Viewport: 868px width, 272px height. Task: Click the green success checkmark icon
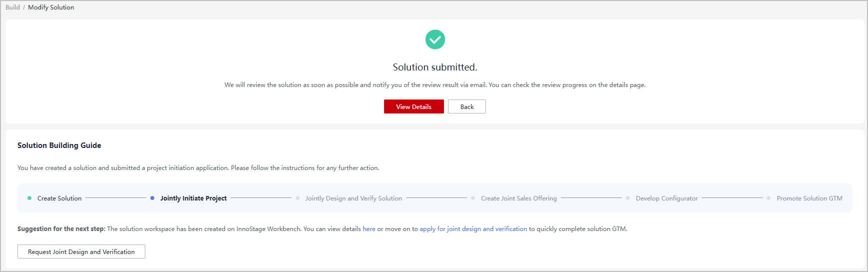pyautogui.click(x=435, y=39)
